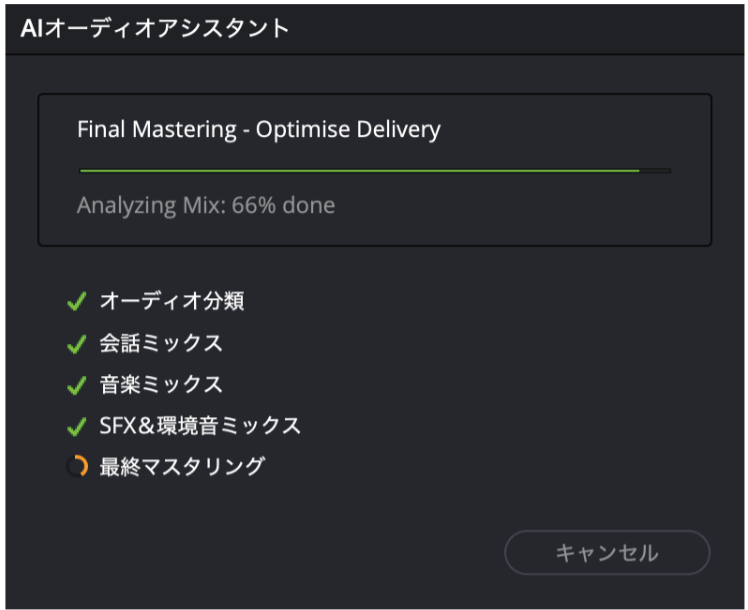Click the AIオーディオアシスタント window title
Image resolution: width=748 pixels, height=610 pixels.
tap(154, 27)
